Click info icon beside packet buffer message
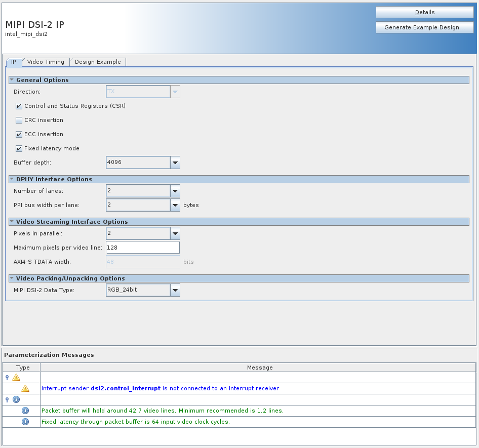 pyautogui.click(x=25, y=411)
